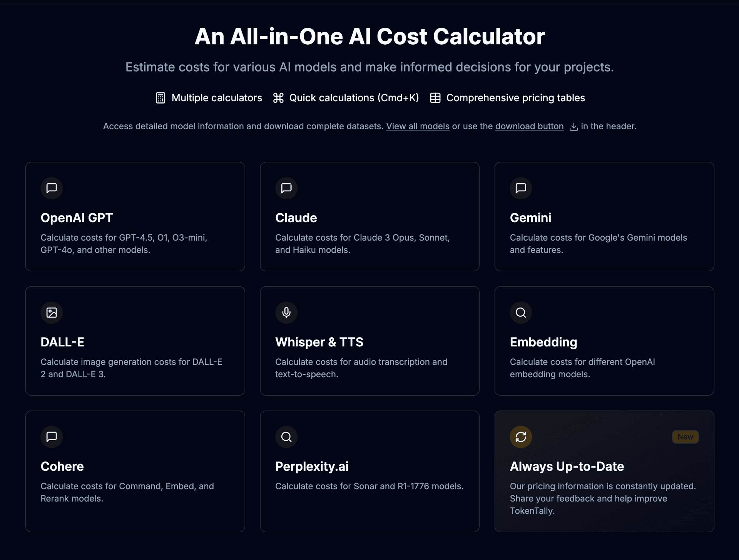739x560 pixels.
Task: Click the table icon beside Comprehensive pricing tables
Action: tap(435, 98)
